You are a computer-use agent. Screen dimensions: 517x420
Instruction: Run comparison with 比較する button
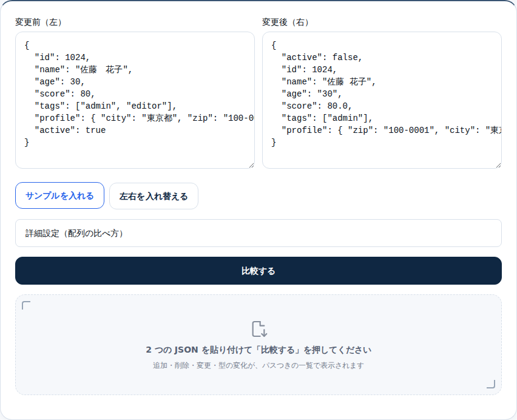pyautogui.click(x=258, y=271)
